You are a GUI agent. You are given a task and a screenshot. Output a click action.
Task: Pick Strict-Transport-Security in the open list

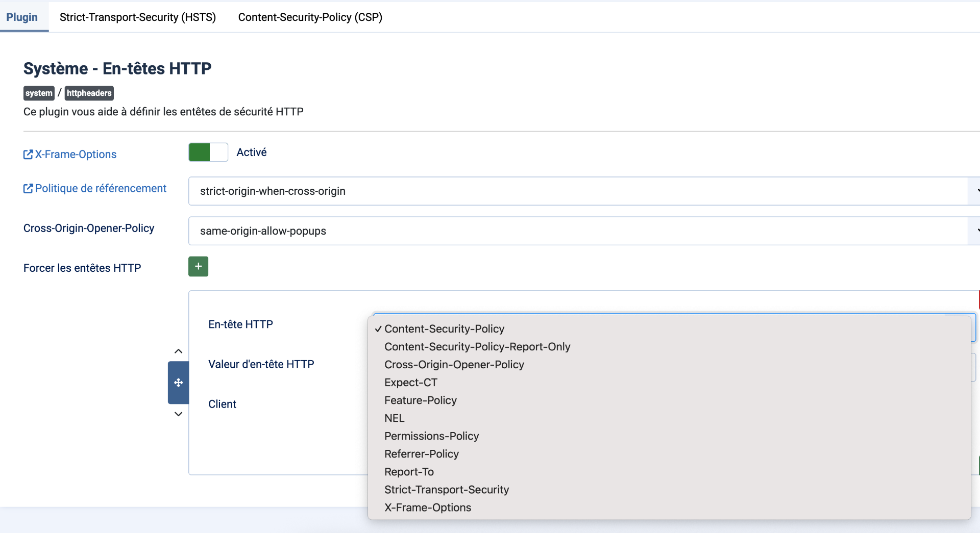pyautogui.click(x=447, y=490)
